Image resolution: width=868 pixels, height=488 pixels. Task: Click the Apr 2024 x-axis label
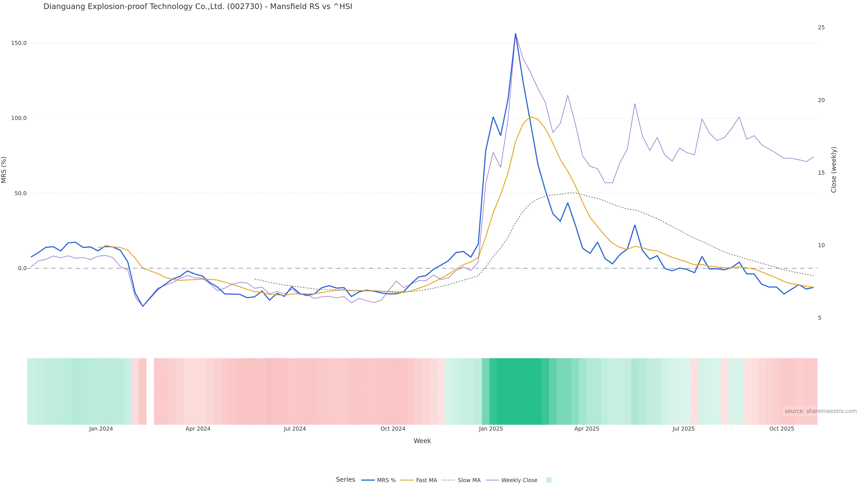tap(198, 429)
